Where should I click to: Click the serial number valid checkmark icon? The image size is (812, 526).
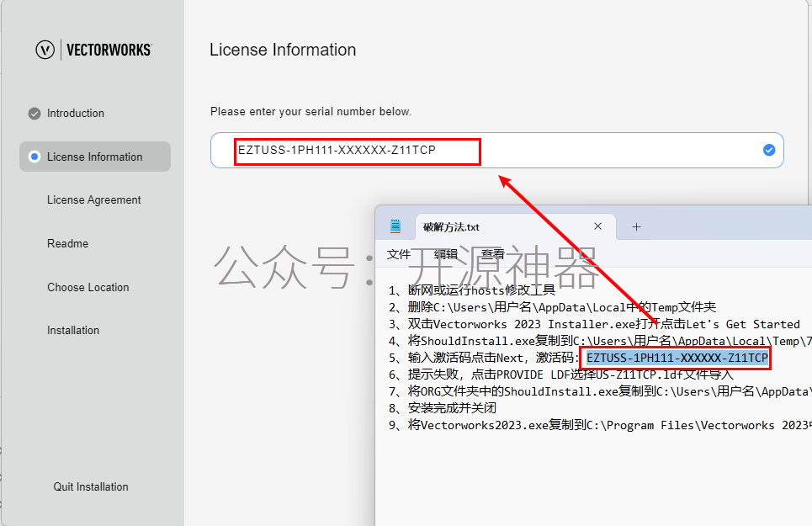point(769,150)
